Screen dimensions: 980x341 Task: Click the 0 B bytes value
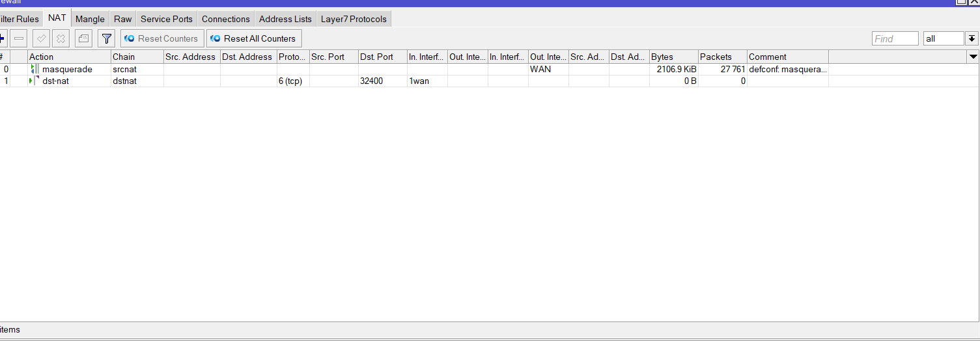[690, 81]
